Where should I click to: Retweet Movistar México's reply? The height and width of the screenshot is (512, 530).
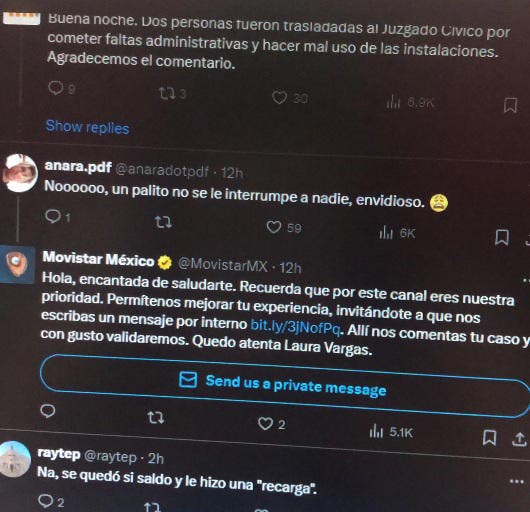click(156, 418)
